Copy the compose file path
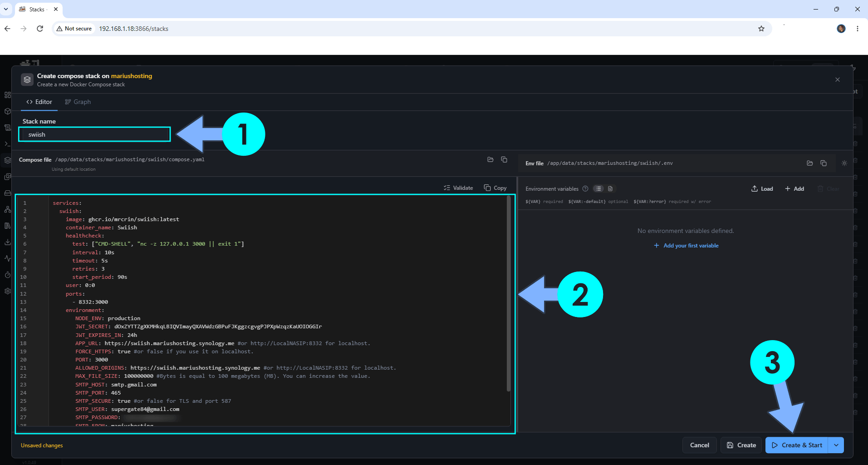Screen dimensions: 868x465 [x=504, y=159]
